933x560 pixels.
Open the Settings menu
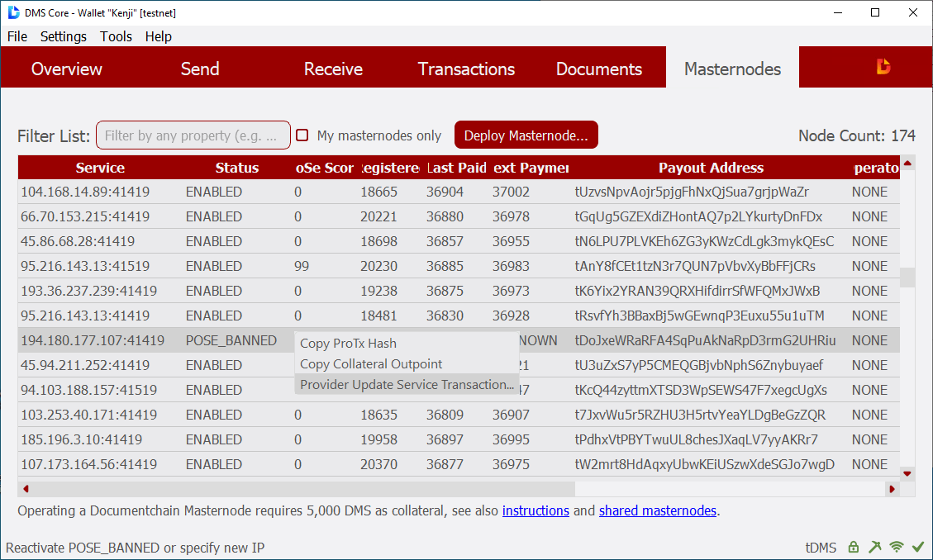64,36
